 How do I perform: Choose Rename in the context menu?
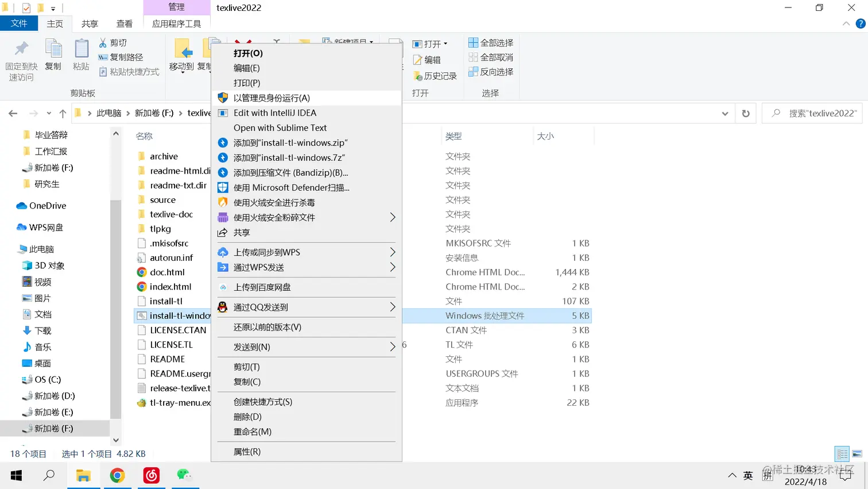(x=307, y=432)
